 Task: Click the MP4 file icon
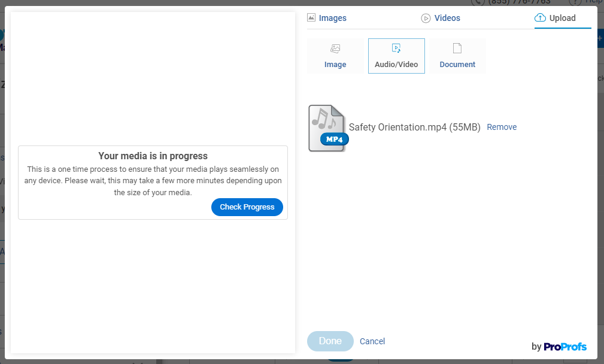click(x=327, y=128)
